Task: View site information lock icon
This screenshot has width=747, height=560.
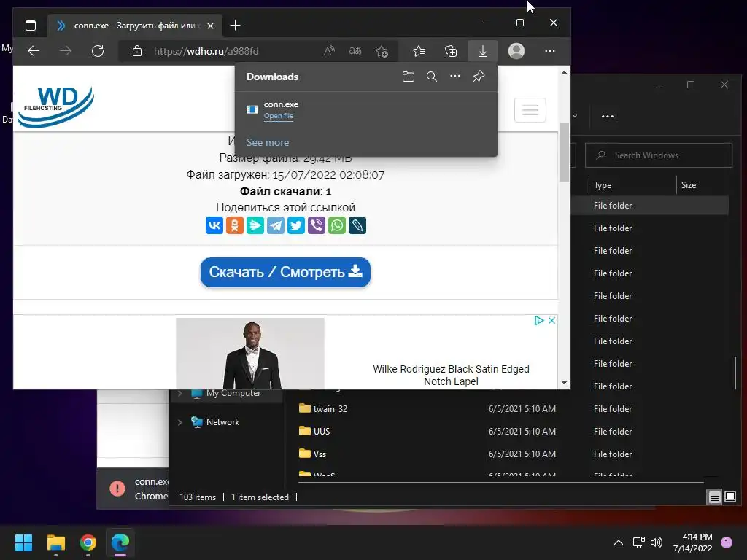Action: click(x=137, y=51)
